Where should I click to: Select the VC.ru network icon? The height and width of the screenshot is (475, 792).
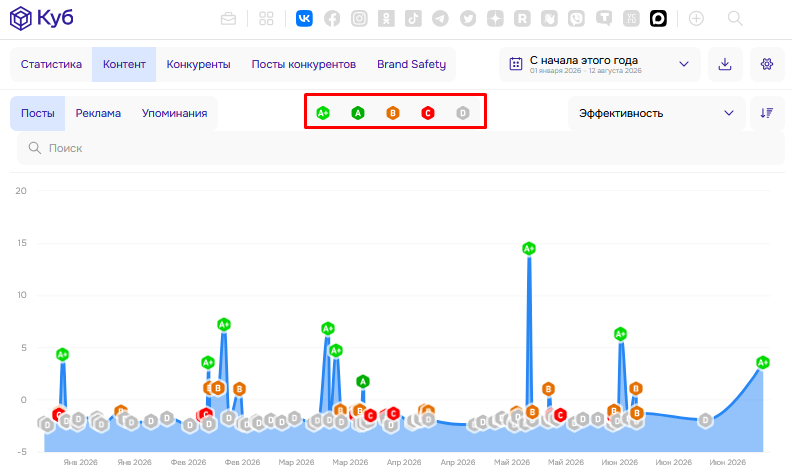click(631, 19)
